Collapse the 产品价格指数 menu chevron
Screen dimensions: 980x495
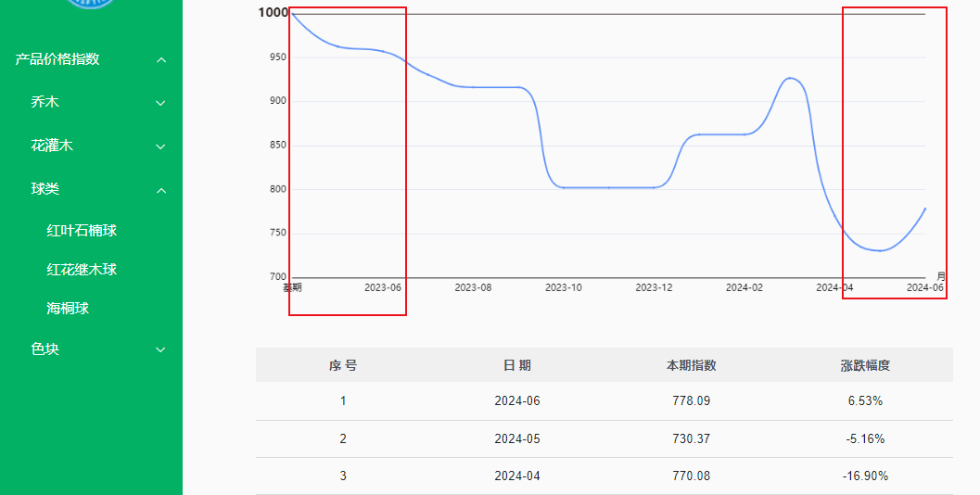(x=161, y=60)
